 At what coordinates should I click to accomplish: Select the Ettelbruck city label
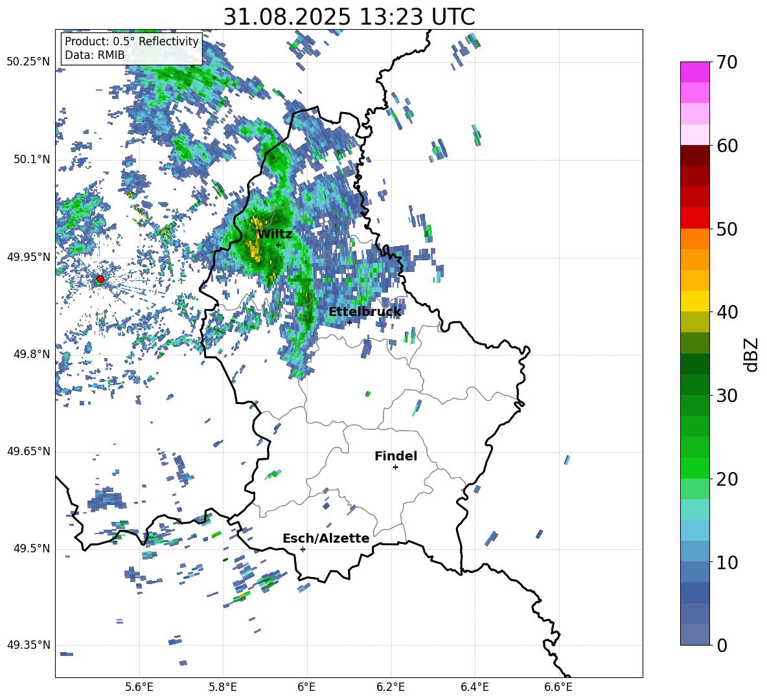click(365, 312)
